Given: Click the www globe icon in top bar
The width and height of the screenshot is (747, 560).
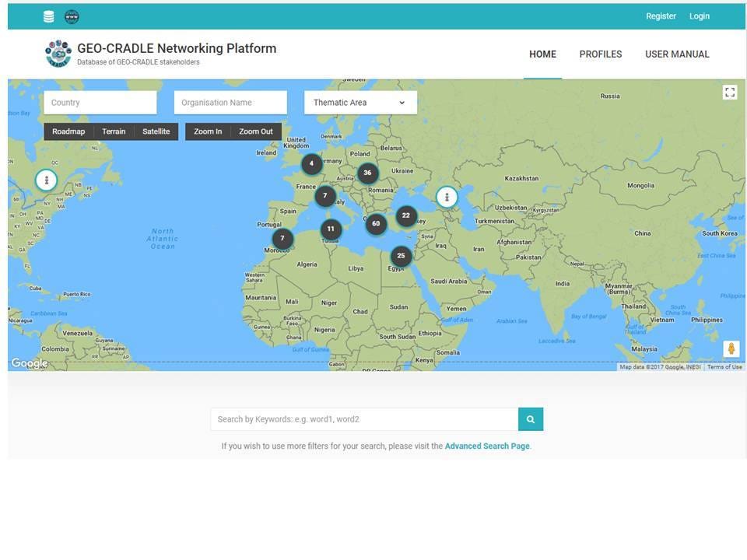Looking at the screenshot, I should pyautogui.click(x=72, y=16).
